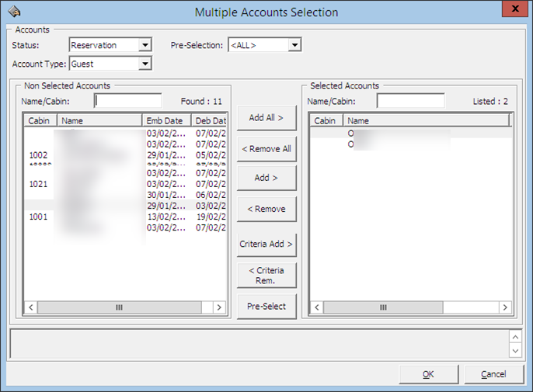Click Cabin header in Selected Accounts list

tap(326, 120)
